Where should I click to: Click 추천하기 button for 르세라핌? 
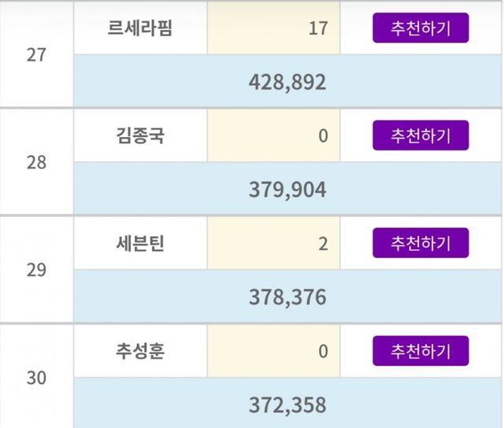tap(421, 28)
